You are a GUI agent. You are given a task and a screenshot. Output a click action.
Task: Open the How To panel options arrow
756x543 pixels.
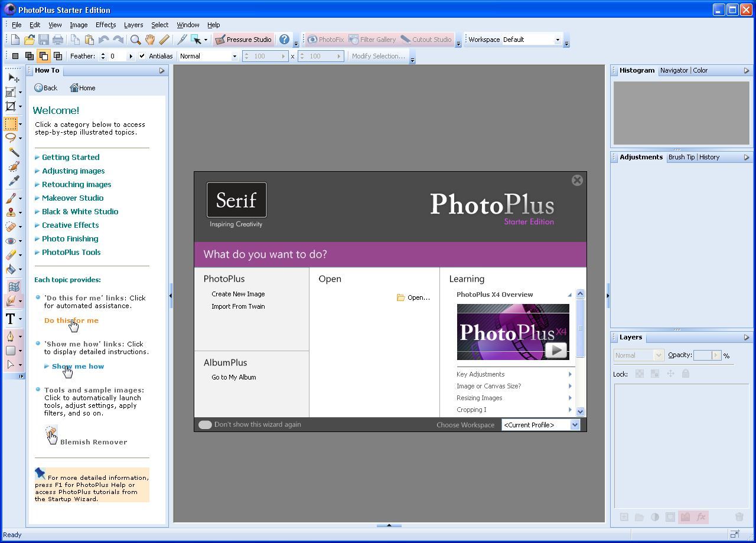tap(162, 71)
